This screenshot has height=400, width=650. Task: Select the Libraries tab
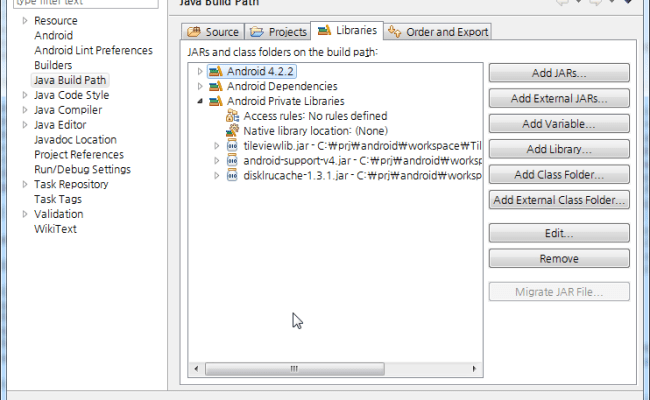(x=347, y=31)
